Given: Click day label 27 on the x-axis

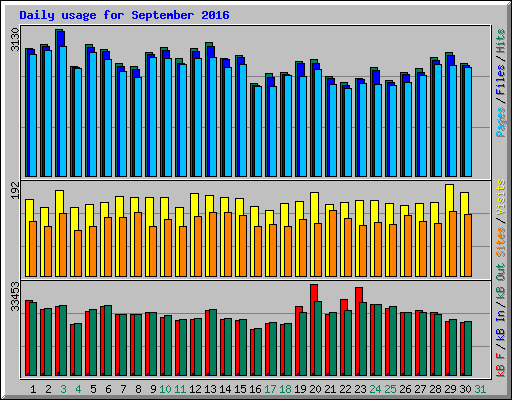Looking at the screenshot, I should (420, 389).
